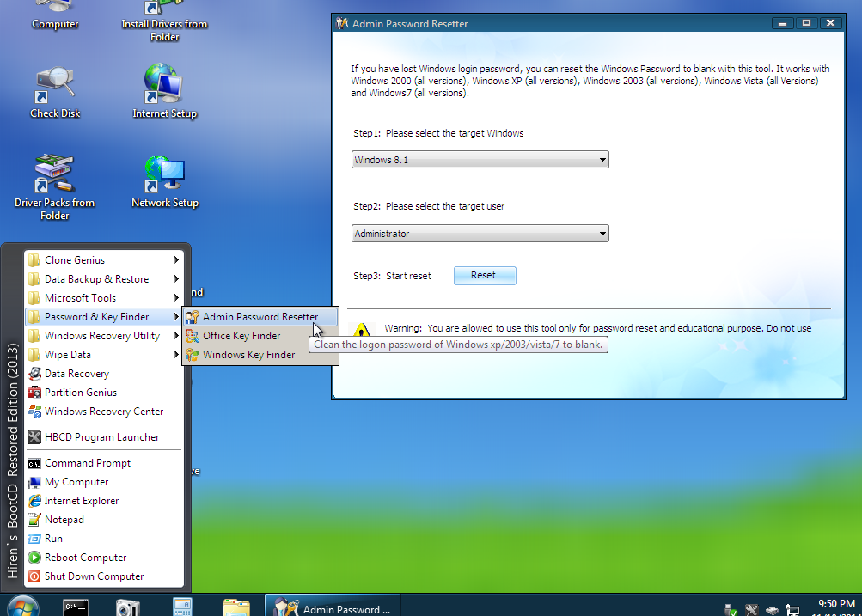Open the target user Administrator dropdown

(480, 234)
